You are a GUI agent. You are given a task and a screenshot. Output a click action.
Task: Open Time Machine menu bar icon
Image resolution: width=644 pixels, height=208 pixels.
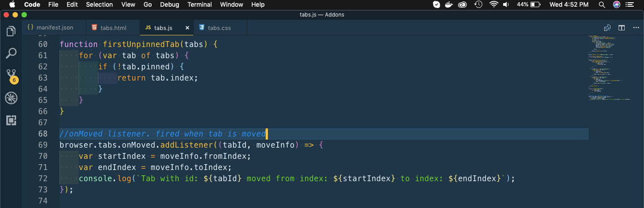pyautogui.click(x=479, y=4)
